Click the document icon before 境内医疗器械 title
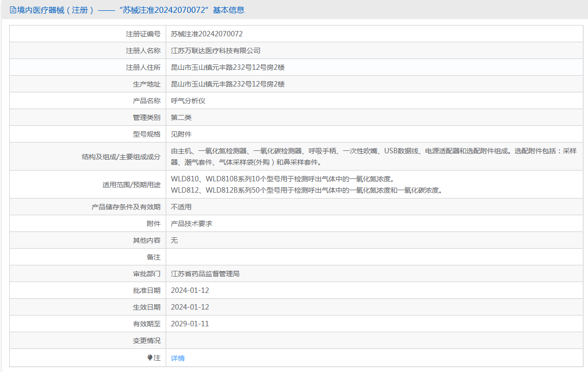The width and height of the screenshot is (588, 372). coord(13,10)
